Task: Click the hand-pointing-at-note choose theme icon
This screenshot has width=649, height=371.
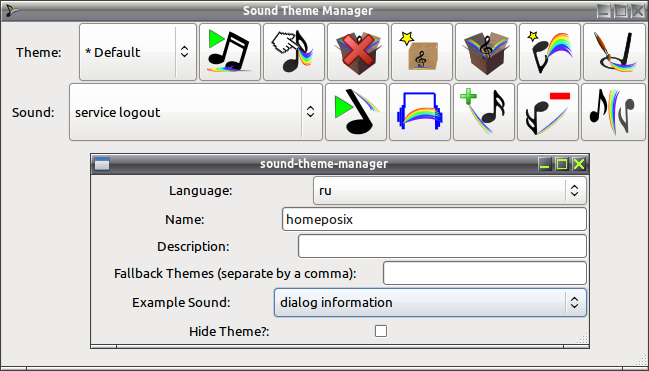Action: click(x=294, y=52)
